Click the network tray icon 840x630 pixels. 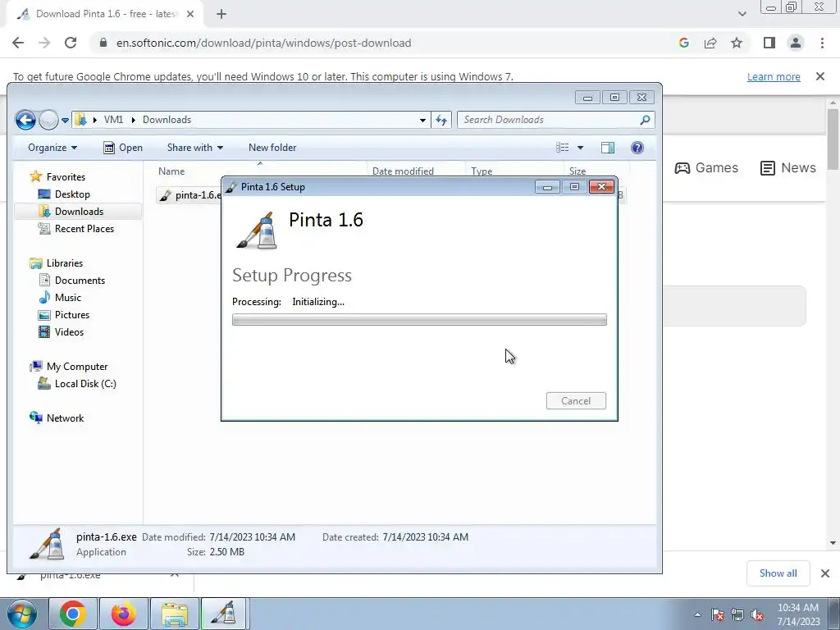737,615
